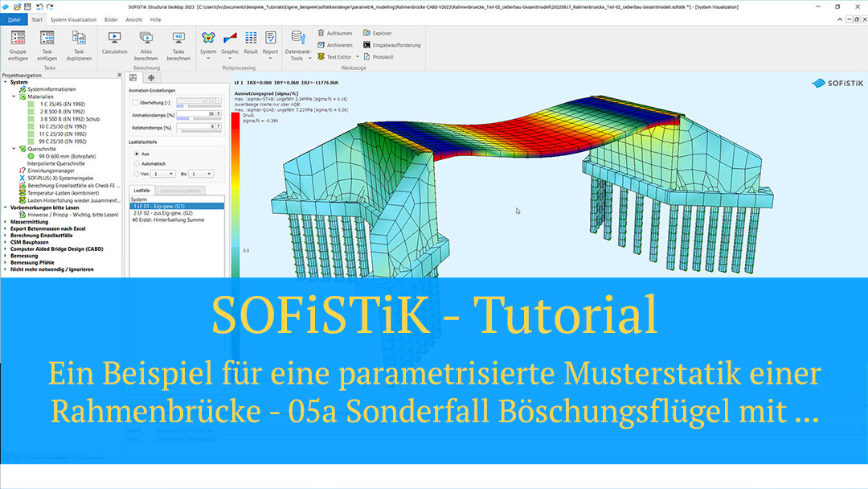
Task: Select the Aus radio option
Action: (x=135, y=153)
